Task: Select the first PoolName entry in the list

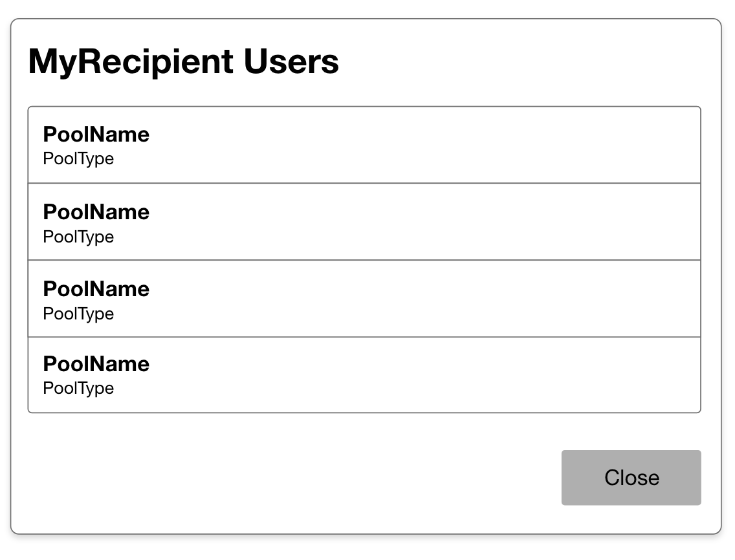Action: pos(364,144)
